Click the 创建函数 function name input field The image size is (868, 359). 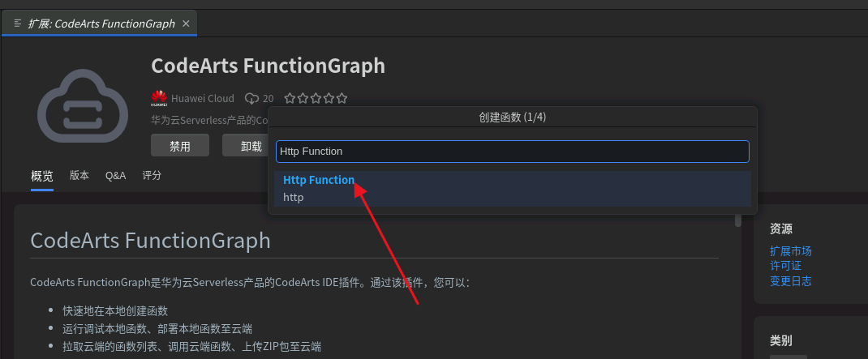click(x=512, y=152)
